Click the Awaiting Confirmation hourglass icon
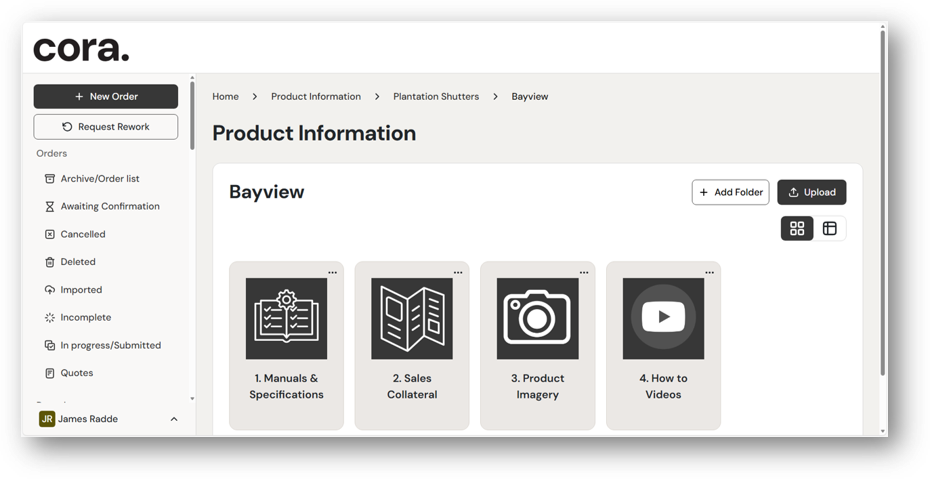Screen dimensions: 930x479 pyautogui.click(x=50, y=207)
